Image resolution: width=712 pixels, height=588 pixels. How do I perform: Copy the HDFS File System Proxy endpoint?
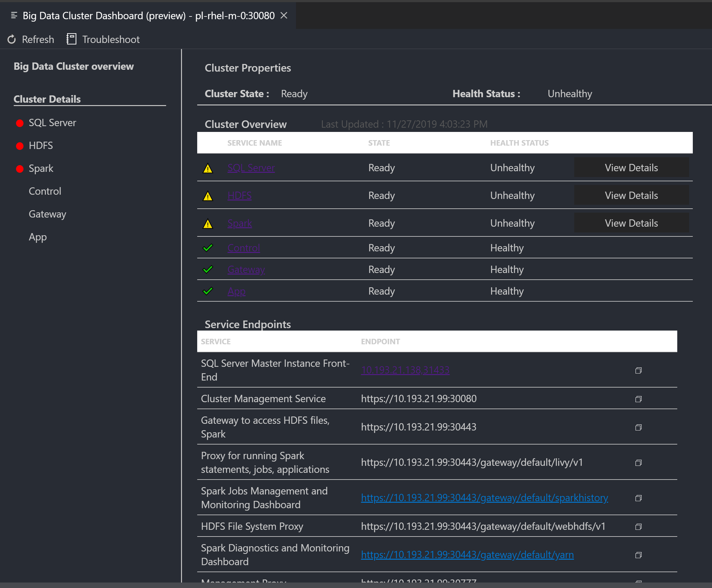(x=638, y=526)
